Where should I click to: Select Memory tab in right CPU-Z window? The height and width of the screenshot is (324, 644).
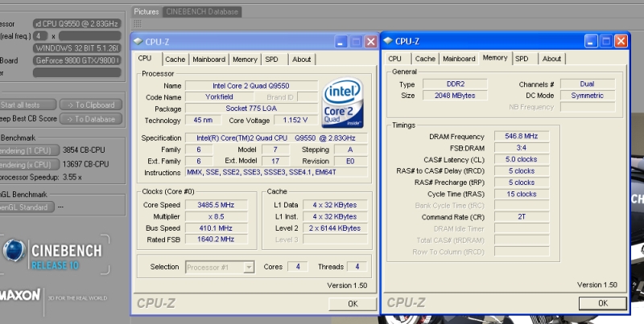coord(495,58)
